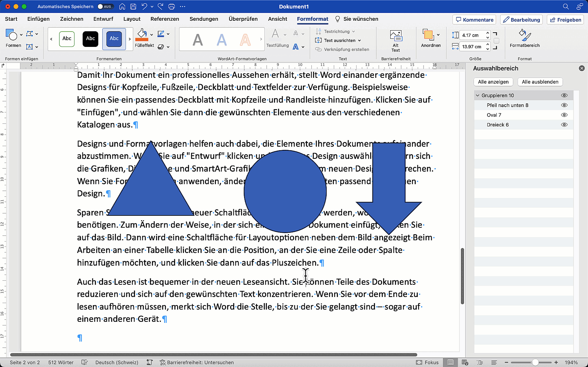Switch to the Einfügen tab
The height and width of the screenshot is (367, 588).
coord(38,19)
